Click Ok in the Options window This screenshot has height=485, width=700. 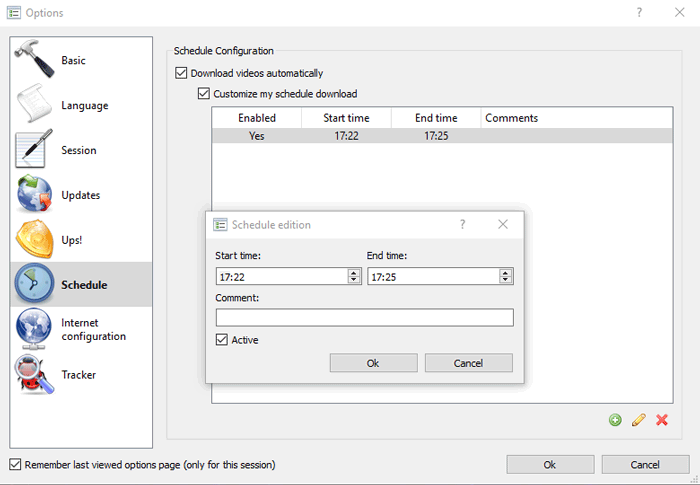550,464
